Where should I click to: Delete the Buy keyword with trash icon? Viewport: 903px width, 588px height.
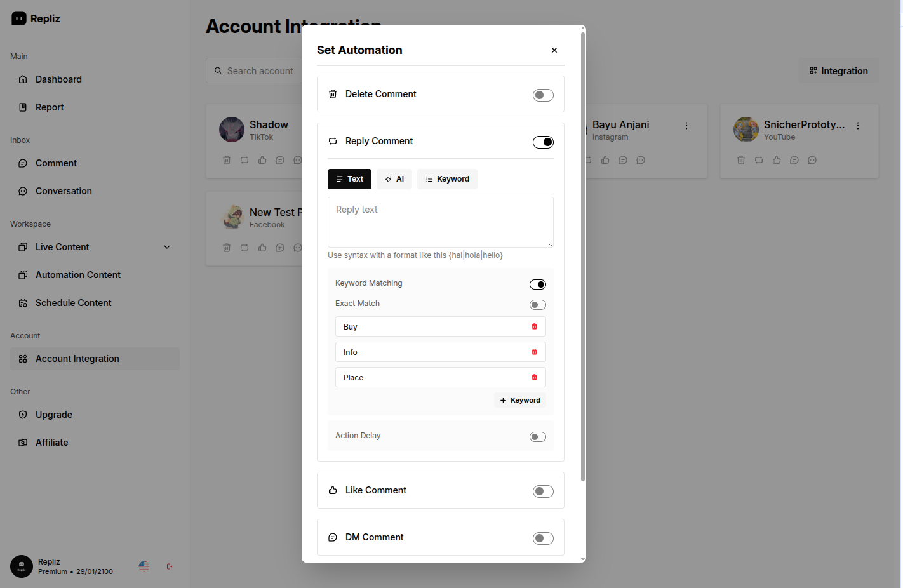534,326
